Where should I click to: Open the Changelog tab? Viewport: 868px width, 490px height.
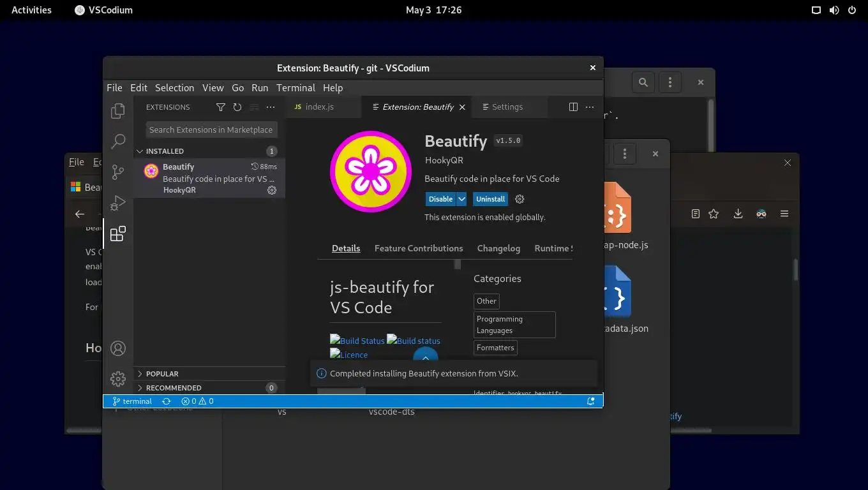(498, 248)
